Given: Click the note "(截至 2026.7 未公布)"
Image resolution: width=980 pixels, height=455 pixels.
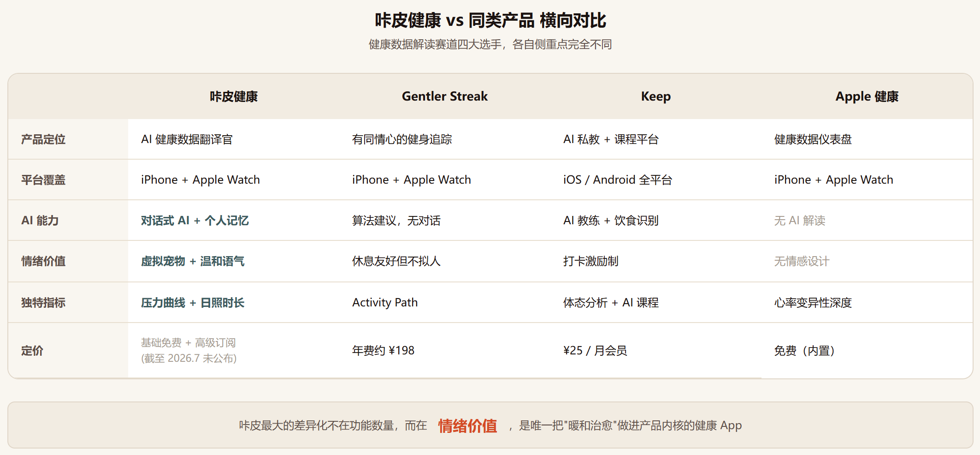Looking at the screenshot, I should (189, 359).
